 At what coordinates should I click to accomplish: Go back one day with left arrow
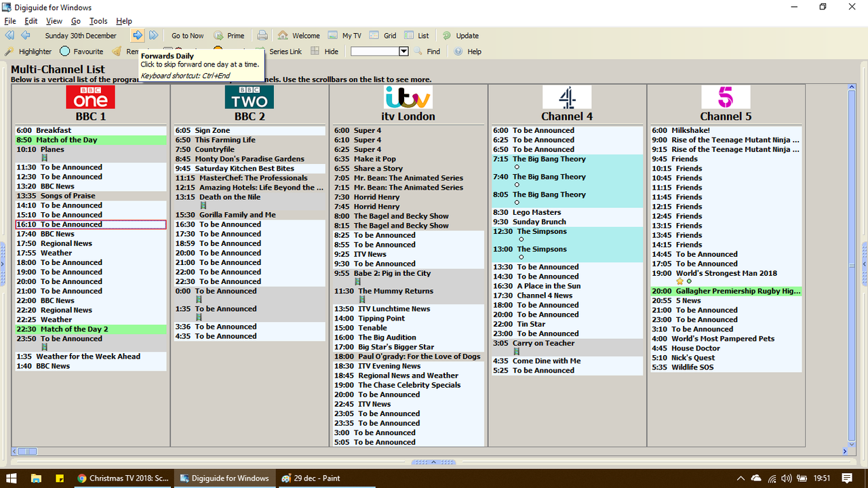tap(26, 35)
